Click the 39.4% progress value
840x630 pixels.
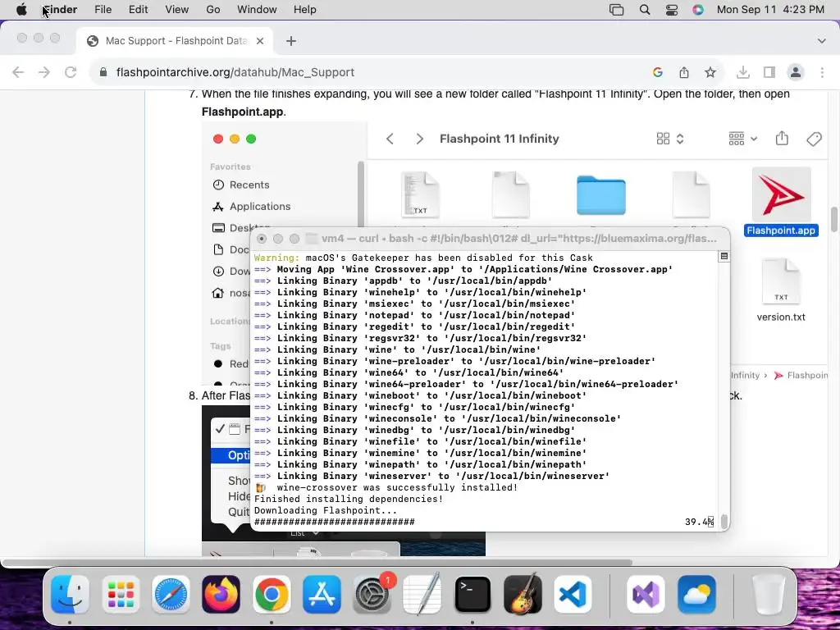tap(699, 522)
